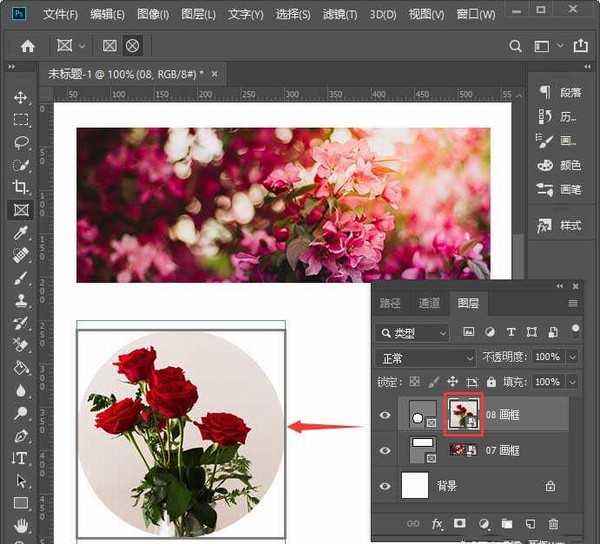Select the Crop tool in toolbar
Image resolution: width=600 pixels, height=544 pixels.
pos(20,187)
